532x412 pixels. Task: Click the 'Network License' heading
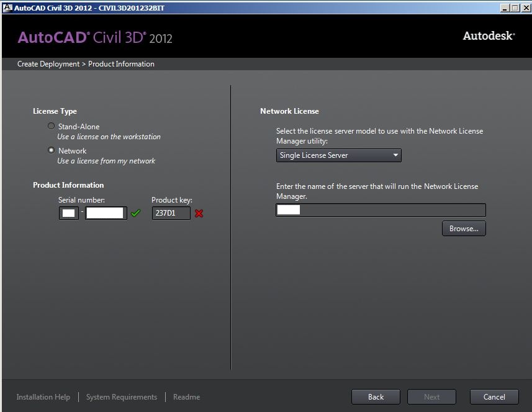[x=289, y=111]
